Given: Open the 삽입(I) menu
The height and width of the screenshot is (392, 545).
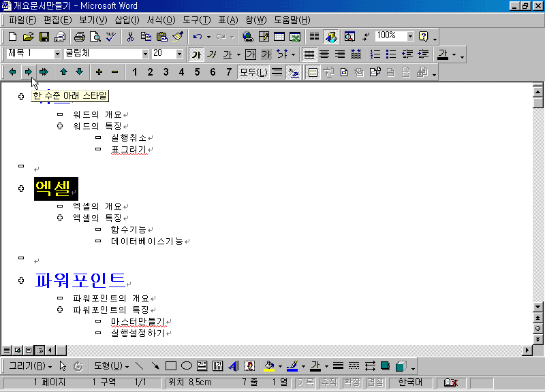Looking at the screenshot, I should click(x=127, y=20).
